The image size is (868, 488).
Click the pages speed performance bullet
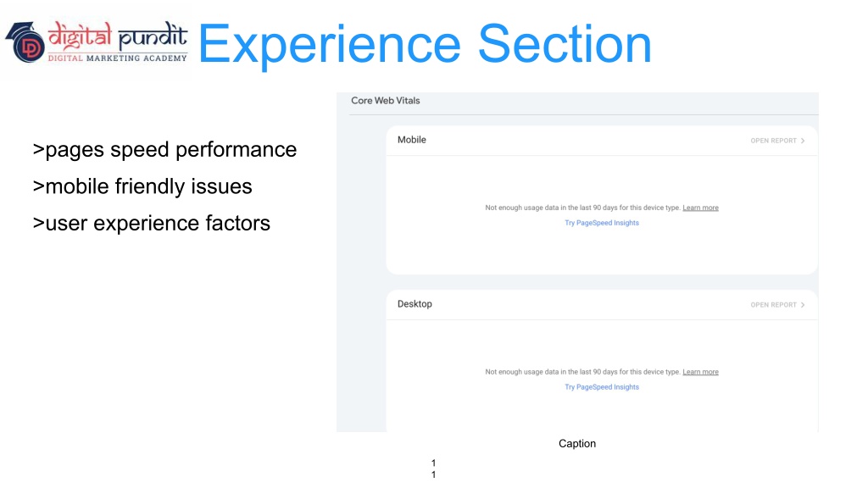164,150
